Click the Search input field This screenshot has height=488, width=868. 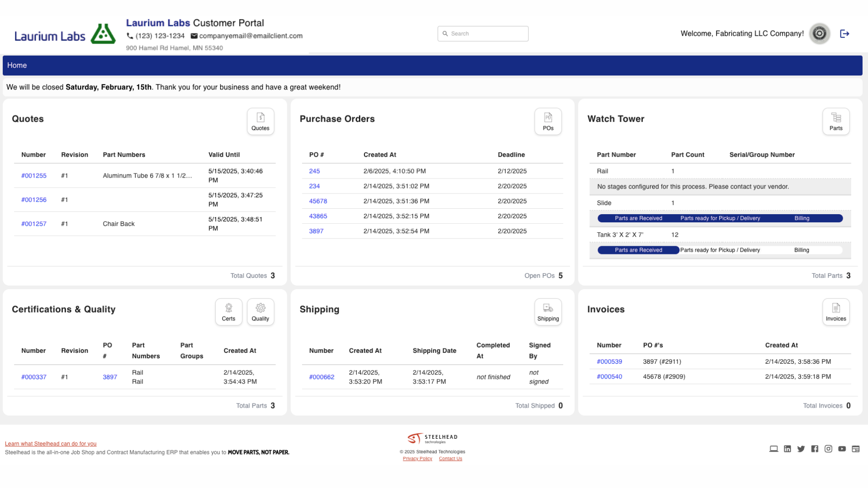tap(483, 33)
